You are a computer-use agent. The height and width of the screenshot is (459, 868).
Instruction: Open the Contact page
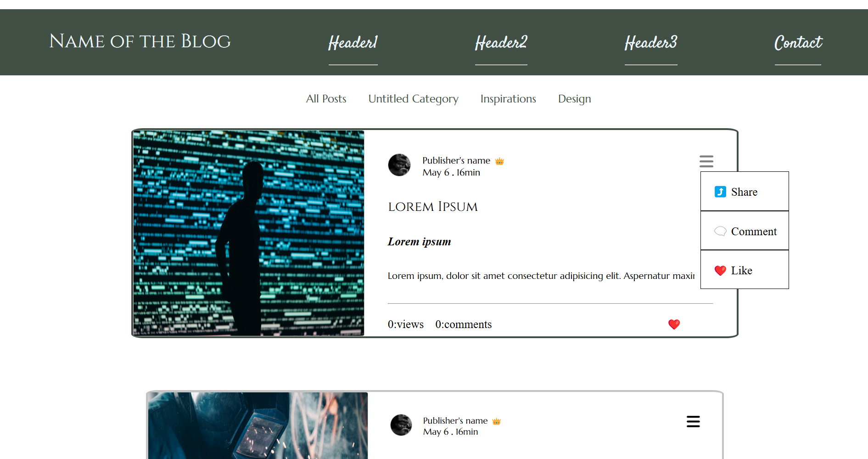pos(798,43)
